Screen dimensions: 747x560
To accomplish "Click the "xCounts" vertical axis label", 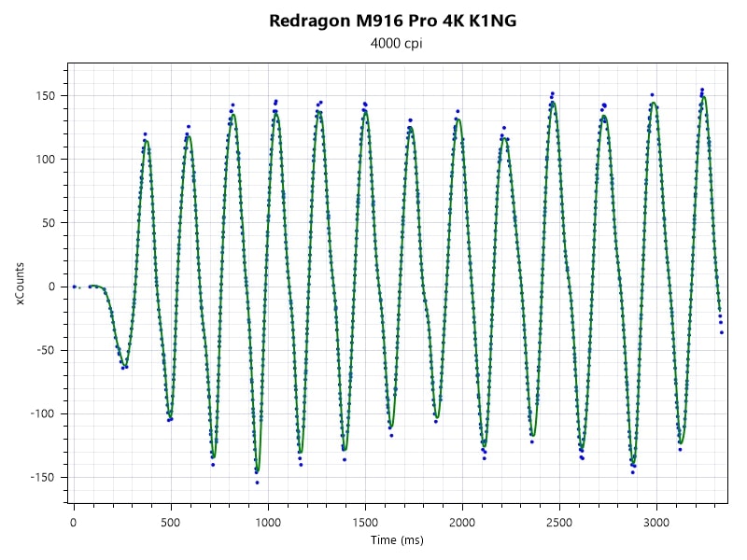I will click(x=20, y=284).
